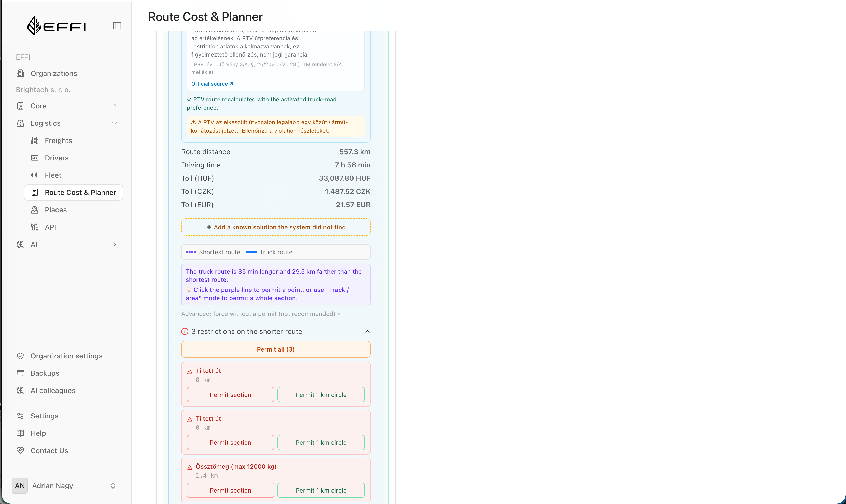Click the Drivers ID card icon
The image size is (846, 504).
[35, 158]
